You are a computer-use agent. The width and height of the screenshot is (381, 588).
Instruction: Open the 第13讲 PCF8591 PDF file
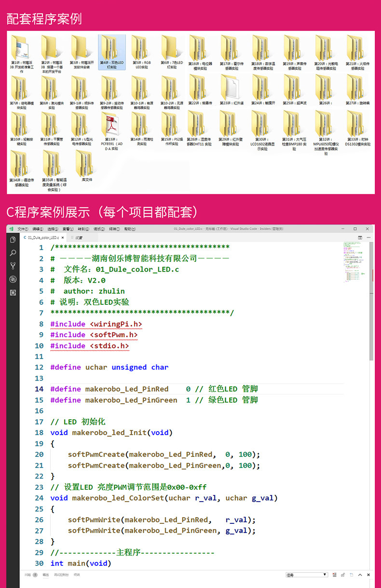[x=111, y=131]
